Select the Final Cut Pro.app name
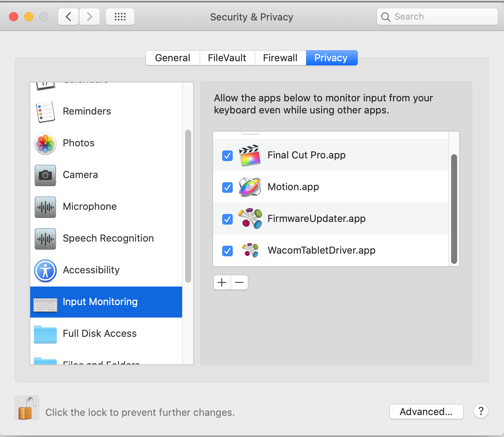This screenshot has height=437, width=504. pos(306,155)
